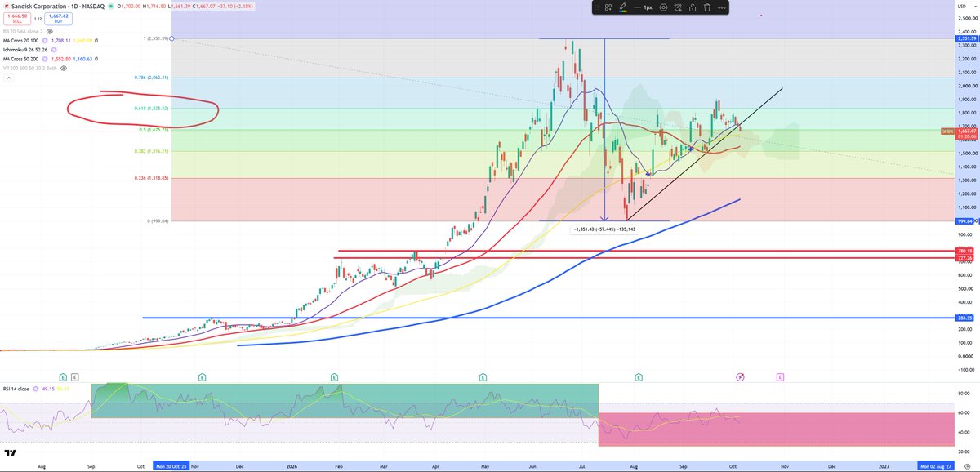Select the MA Cross 20 100 indicator label
This screenshot has height=472, width=980.
point(20,41)
